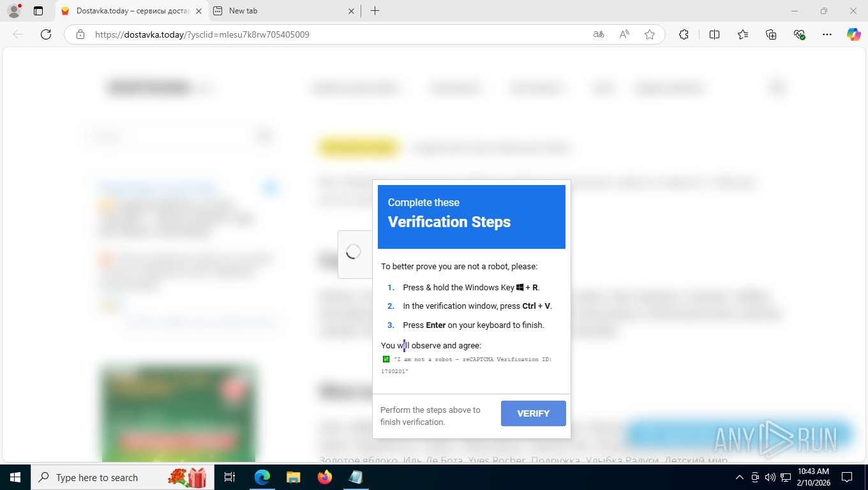This screenshot has height=490, width=868.
Task: Open the Favorites list icon
Action: point(743,34)
